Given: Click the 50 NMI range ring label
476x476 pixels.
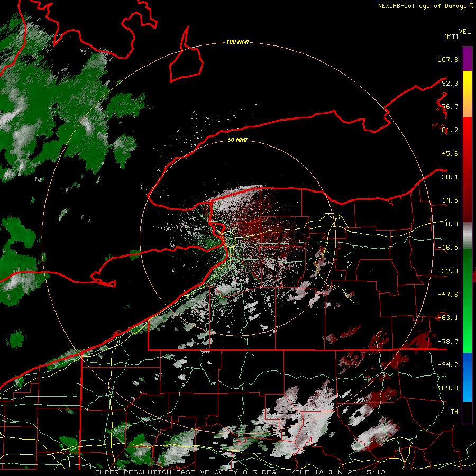Looking at the screenshot, I should [x=237, y=140].
